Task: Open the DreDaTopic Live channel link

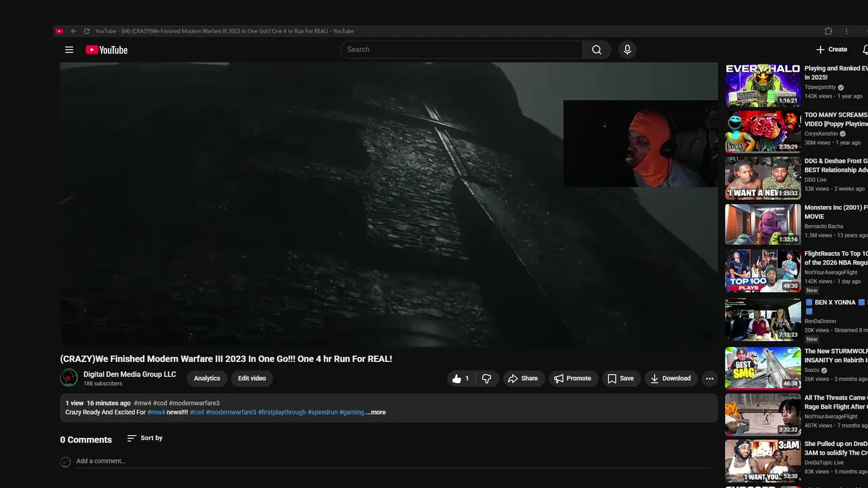Action: coord(825,463)
